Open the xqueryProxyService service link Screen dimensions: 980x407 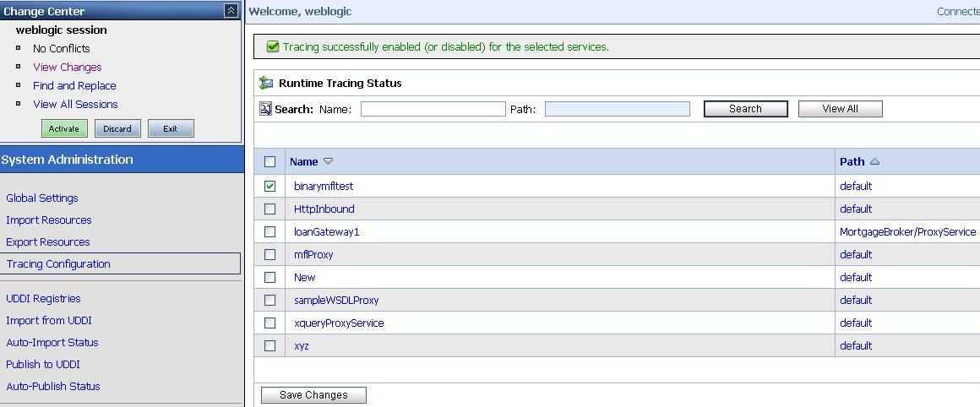pos(339,323)
